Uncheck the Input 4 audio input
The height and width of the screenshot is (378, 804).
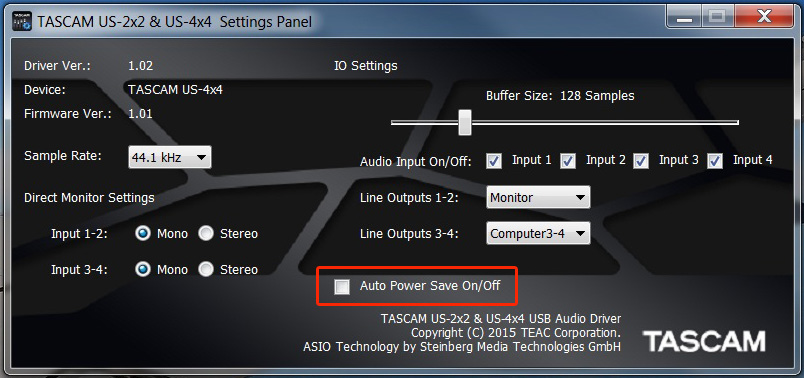pos(715,161)
